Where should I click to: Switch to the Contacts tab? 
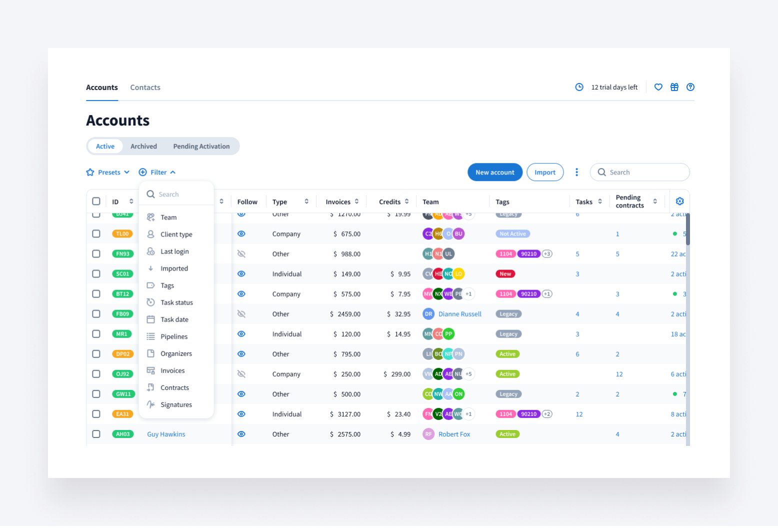145,87
